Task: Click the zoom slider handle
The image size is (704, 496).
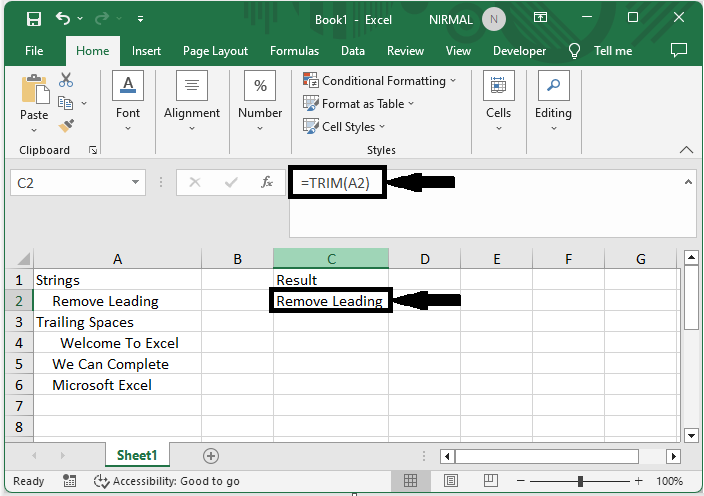Action: [x=580, y=481]
